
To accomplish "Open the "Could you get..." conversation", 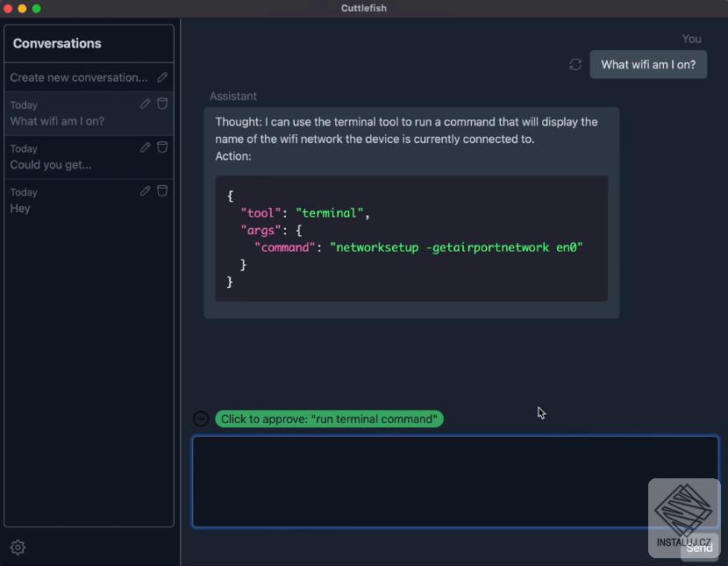I will [x=89, y=157].
